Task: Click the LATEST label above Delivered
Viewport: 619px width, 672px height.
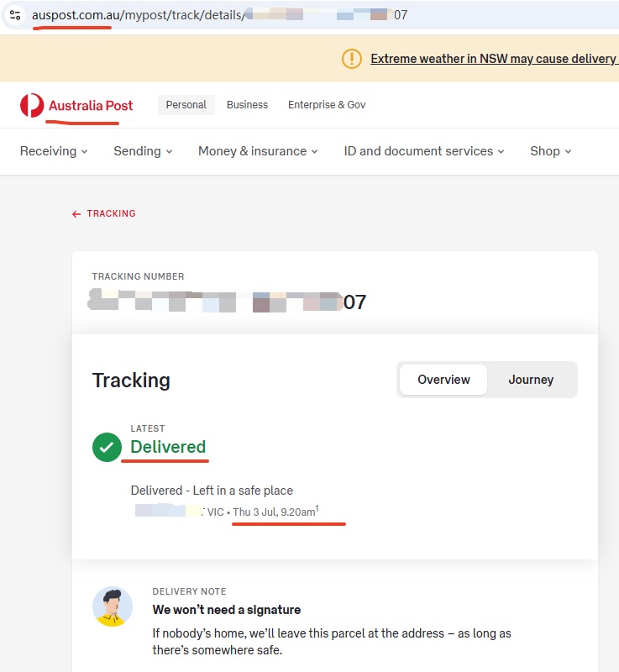Action: (147, 428)
